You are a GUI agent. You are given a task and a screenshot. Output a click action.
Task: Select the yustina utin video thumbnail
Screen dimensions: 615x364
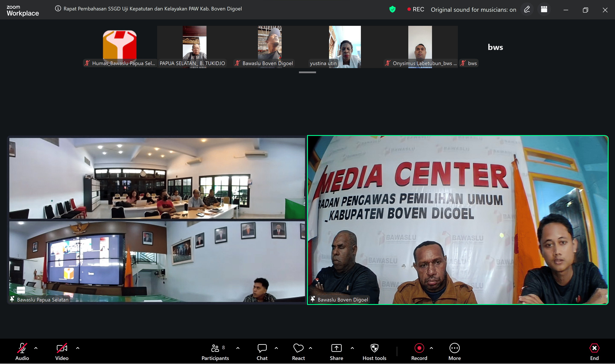(x=345, y=47)
